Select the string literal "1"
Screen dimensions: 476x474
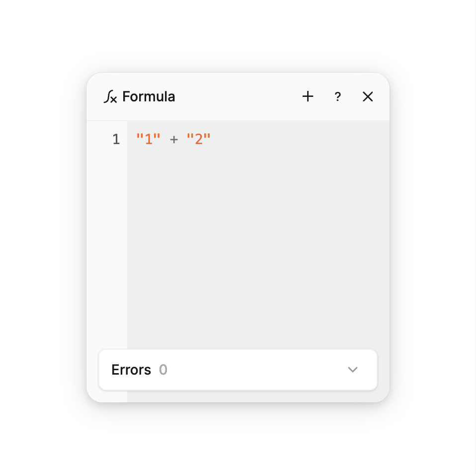point(148,139)
